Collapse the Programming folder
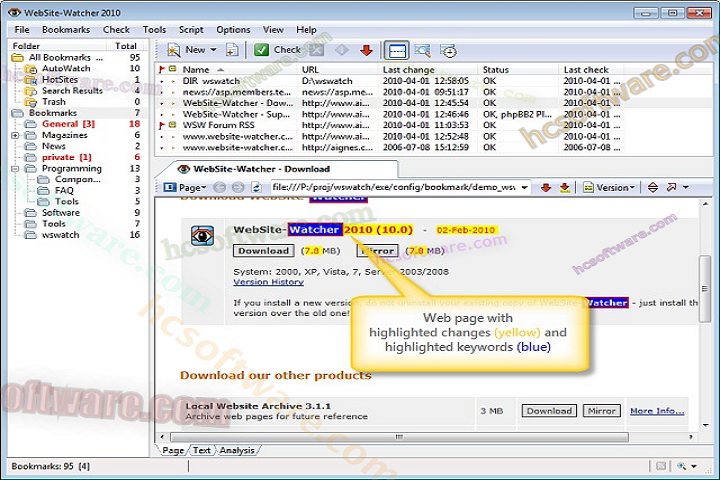This screenshot has height=480, width=720. (x=15, y=169)
